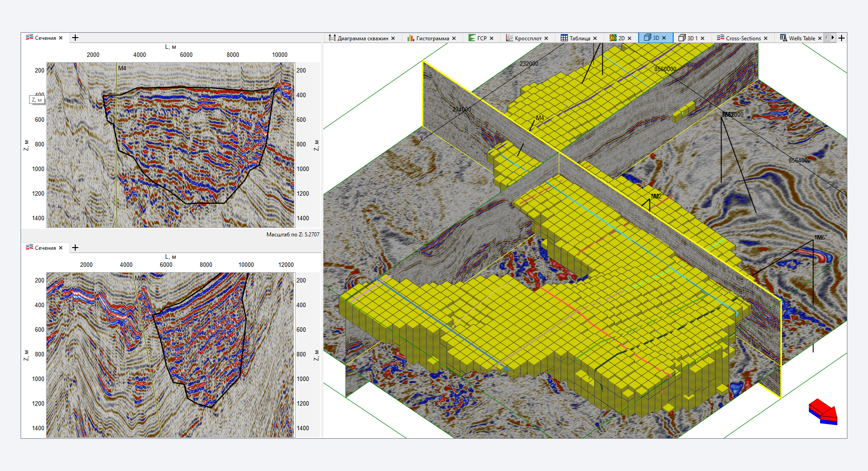Add a tab next to lower Сечения
Screen dimensions: 868x471
[x=75, y=248]
